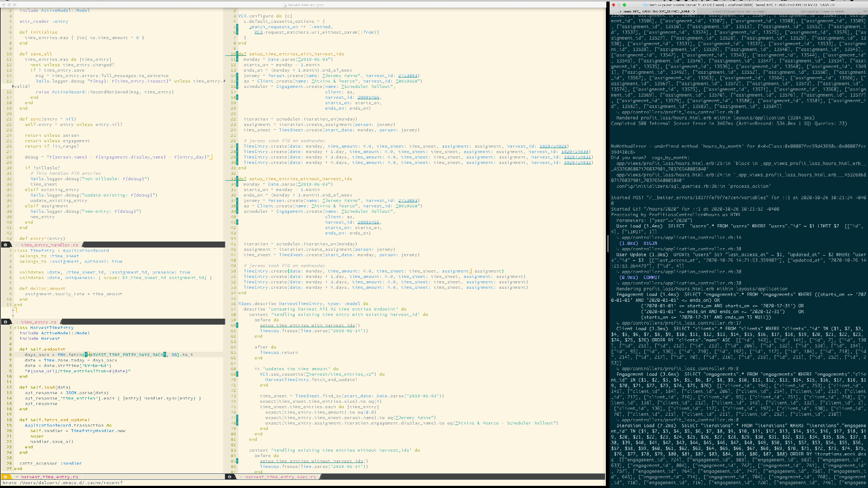Select time_entry_handler.rb buffer name in mode line
Screen dimensions: 868x488
(x=49, y=245)
